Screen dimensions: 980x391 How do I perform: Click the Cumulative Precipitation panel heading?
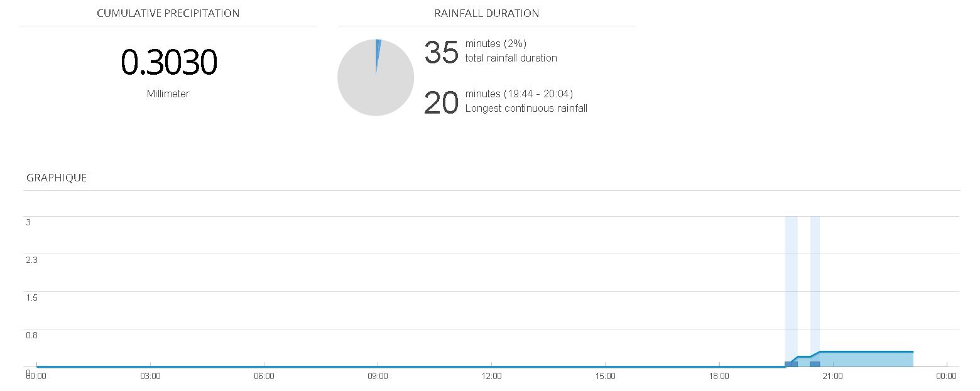pos(168,13)
